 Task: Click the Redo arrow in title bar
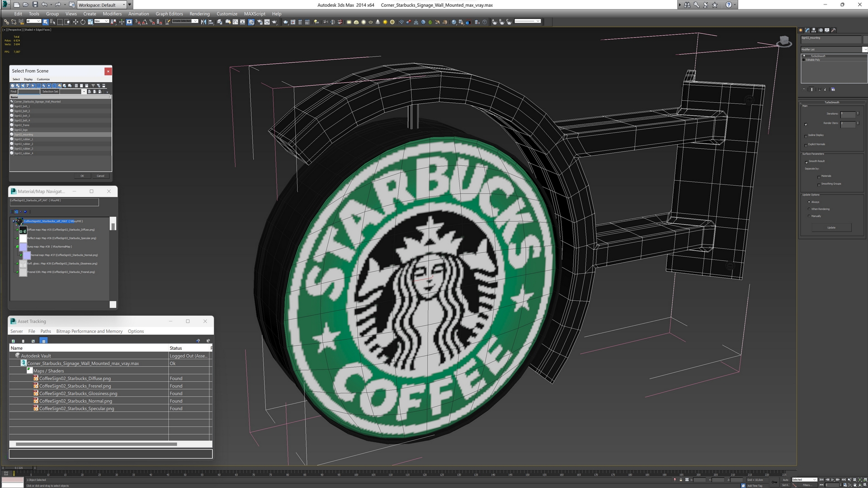point(57,5)
